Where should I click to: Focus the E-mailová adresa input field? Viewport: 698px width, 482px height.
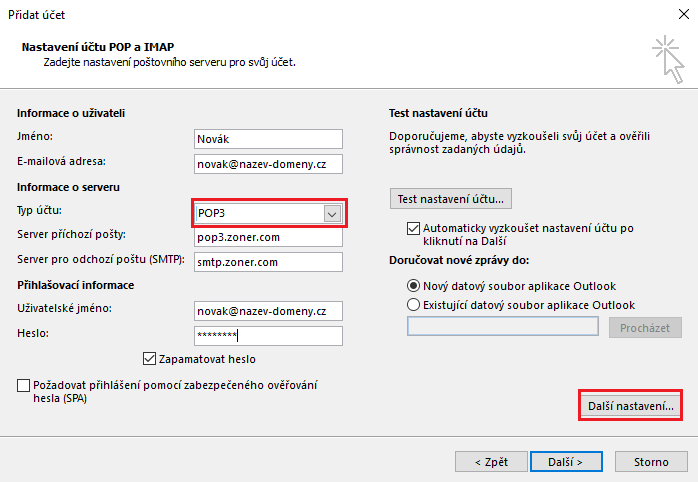(x=268, y=162)
